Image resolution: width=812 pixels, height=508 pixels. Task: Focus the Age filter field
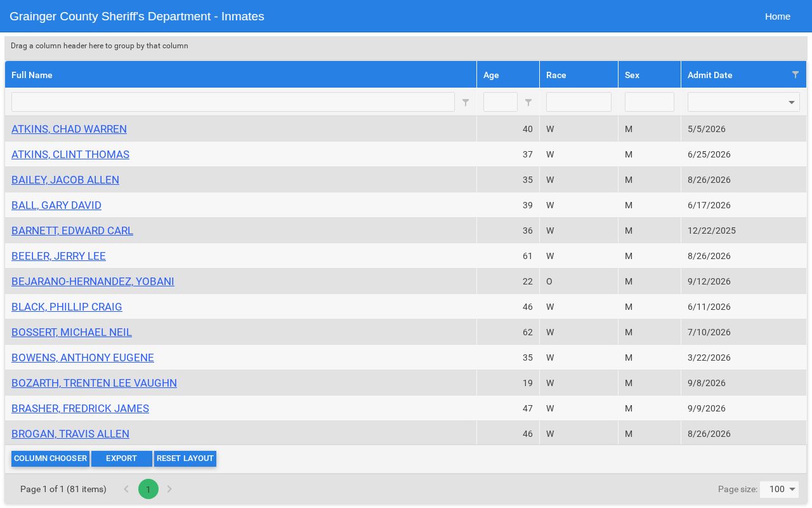click(501, 102)
